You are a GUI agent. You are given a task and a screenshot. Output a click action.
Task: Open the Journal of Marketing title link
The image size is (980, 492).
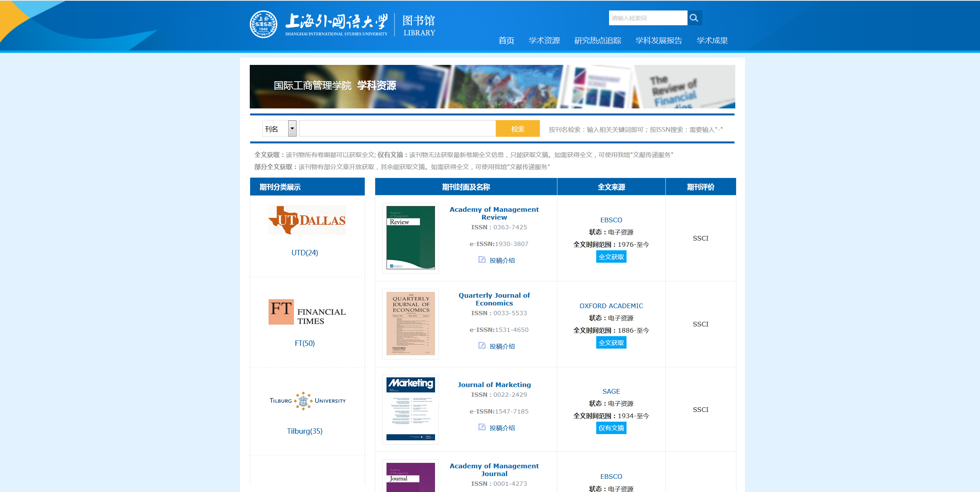[x=494, y=385]
